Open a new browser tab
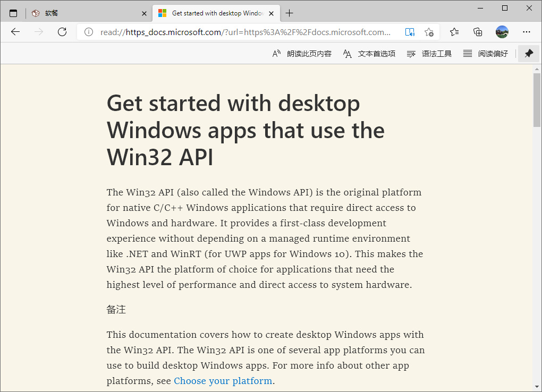The width and height of the screenshot is (542, 392). click(289, 13)
